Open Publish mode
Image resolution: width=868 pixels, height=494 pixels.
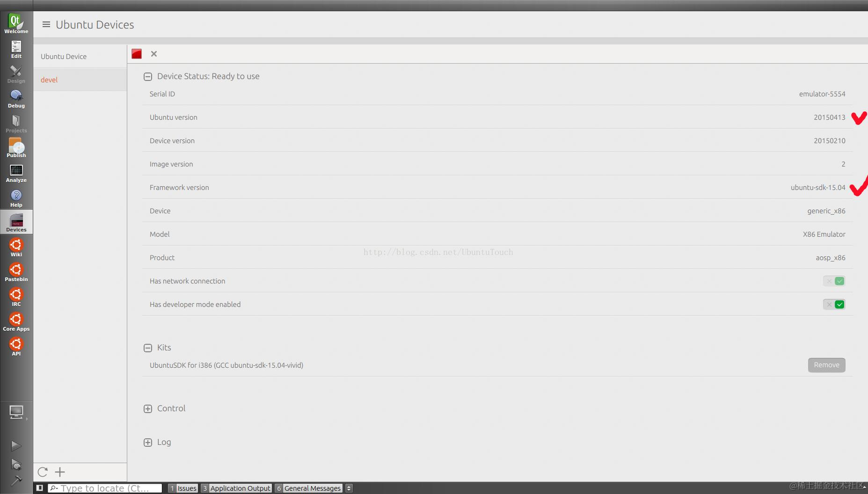tap(16, 148)
